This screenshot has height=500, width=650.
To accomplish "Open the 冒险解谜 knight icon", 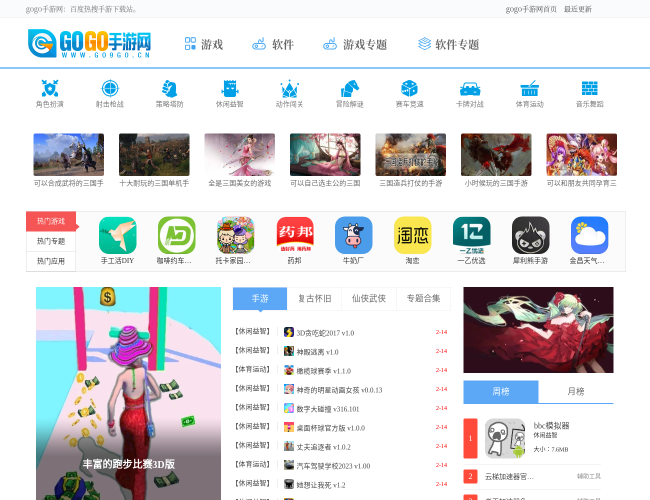I will coord(349,88).
